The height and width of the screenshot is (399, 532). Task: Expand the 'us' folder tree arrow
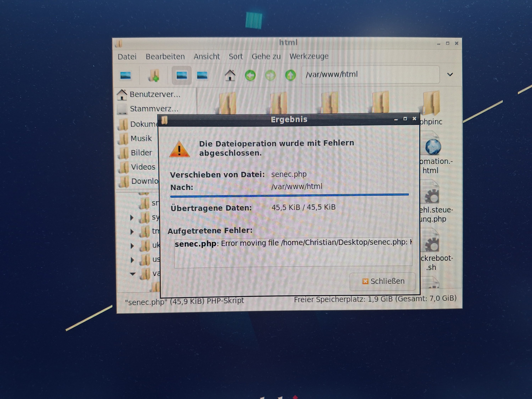click(132, 260)
